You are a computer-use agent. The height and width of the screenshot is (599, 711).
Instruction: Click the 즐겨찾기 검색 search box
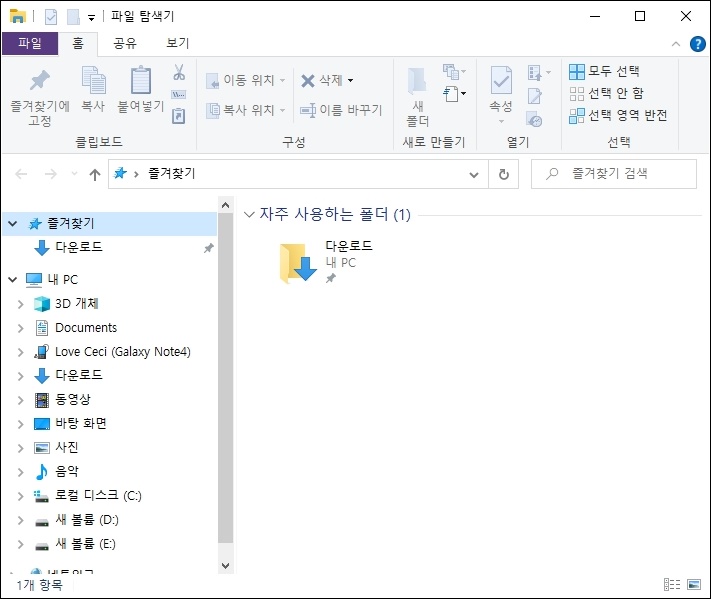pos(614,174)
